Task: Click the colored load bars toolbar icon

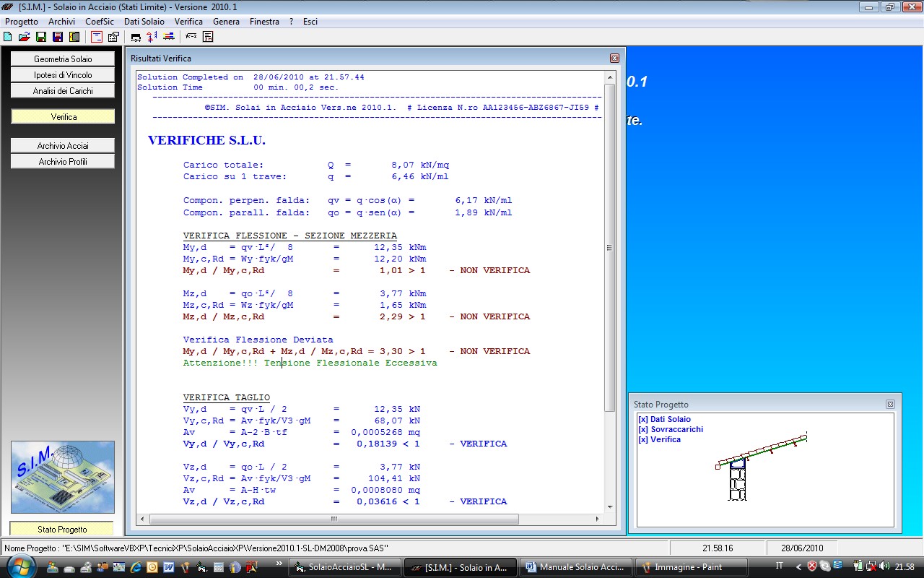Action: click(169, 37)
